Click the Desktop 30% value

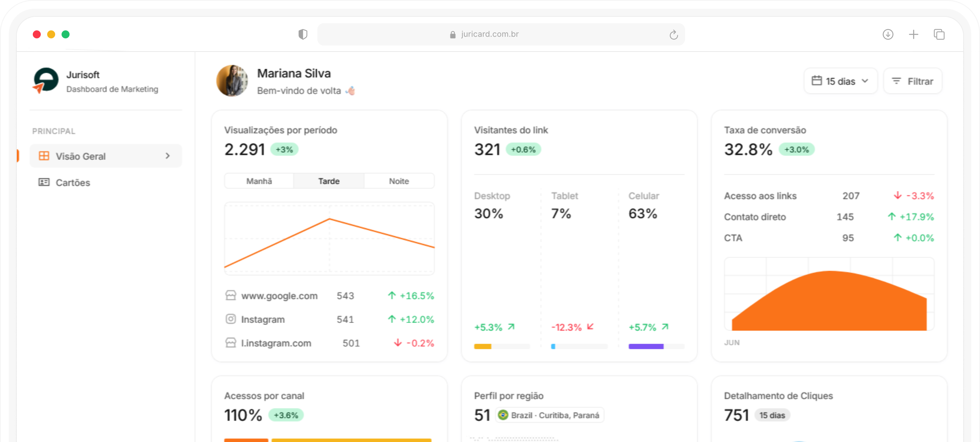(488, 213)
